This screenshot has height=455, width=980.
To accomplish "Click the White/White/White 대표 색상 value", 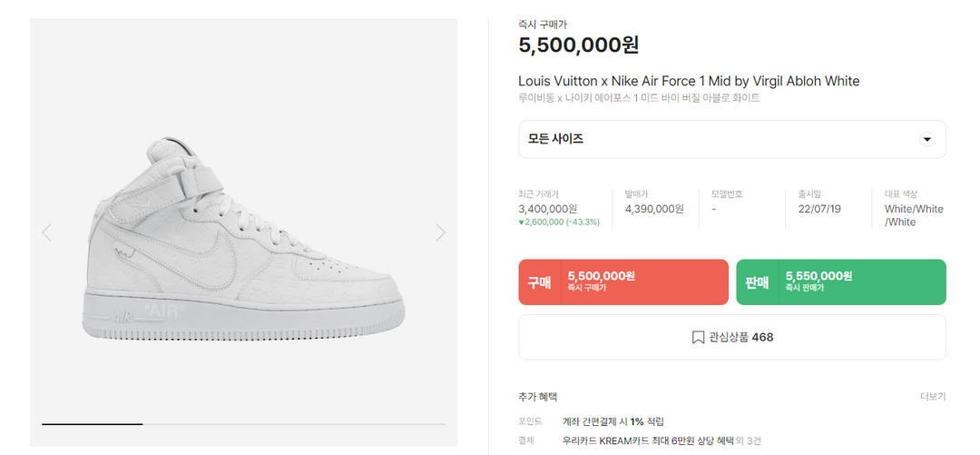I will click(914, 215).
